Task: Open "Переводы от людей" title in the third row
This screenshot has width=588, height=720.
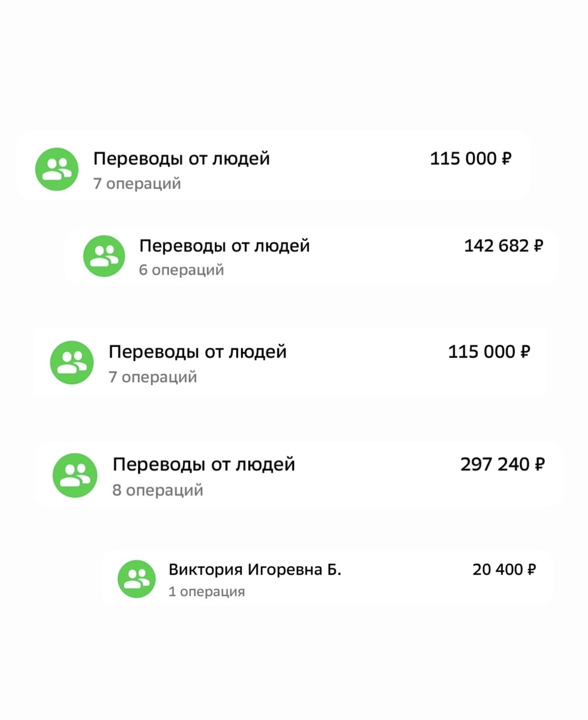Action: [197, 352]
